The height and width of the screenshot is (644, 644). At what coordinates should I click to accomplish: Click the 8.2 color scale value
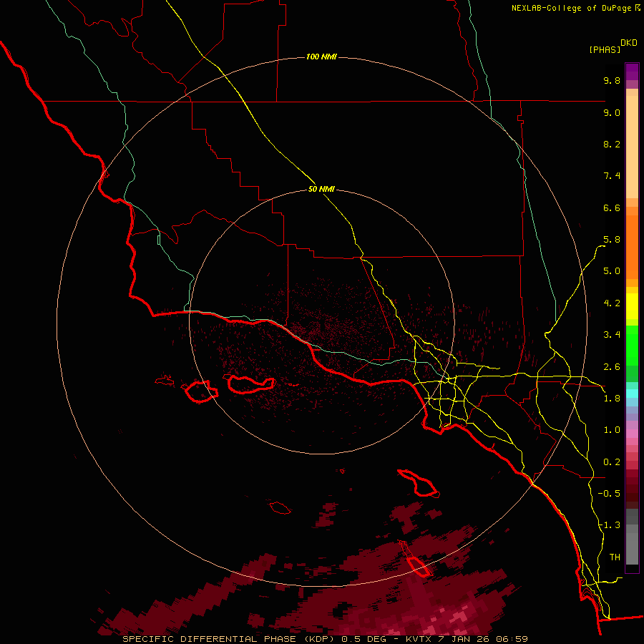click(x=612, y=144)
